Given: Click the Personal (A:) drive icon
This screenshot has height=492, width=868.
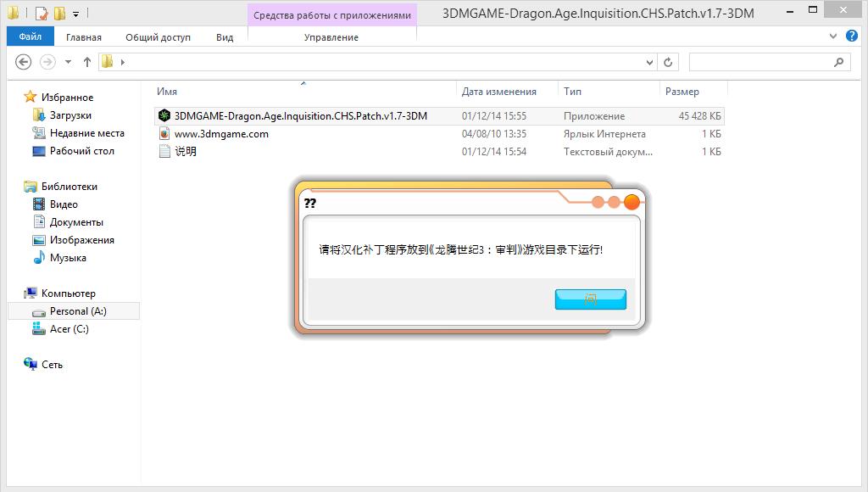Looking at the screenshot, I should click(39, 312).
